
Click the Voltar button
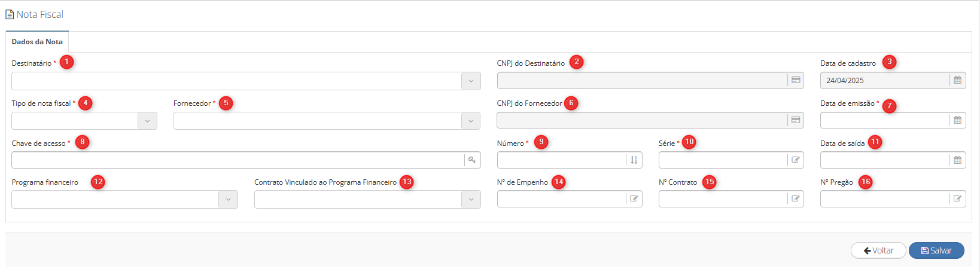click(878, 250)
